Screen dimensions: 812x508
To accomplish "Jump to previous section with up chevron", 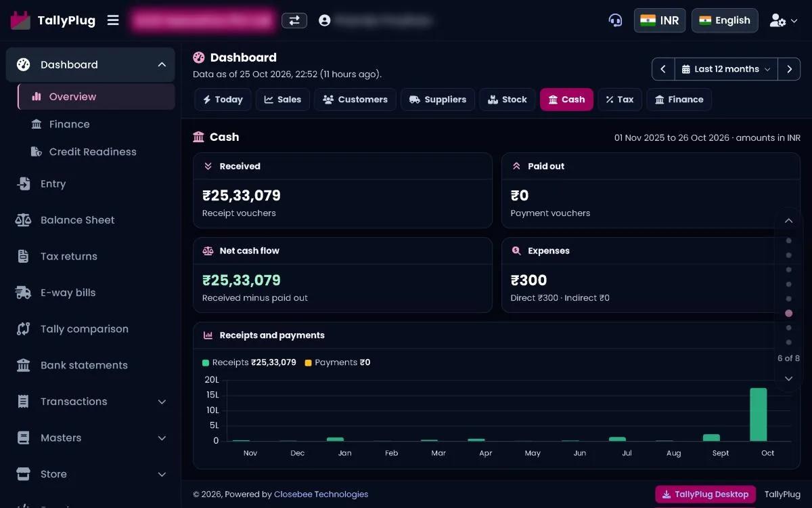I will (x=788, y=221).
